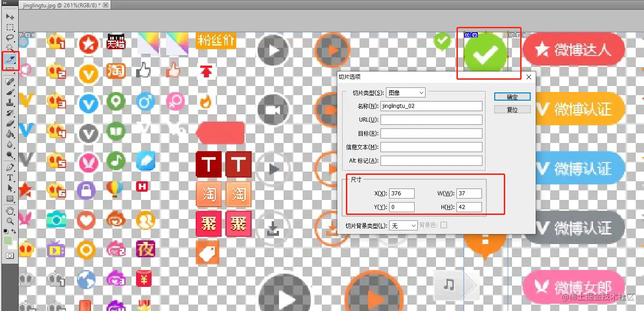Viewport: 644px width, 311px height.
Task: Select the Magic Wand selection tool
Action: coord(10,47)
